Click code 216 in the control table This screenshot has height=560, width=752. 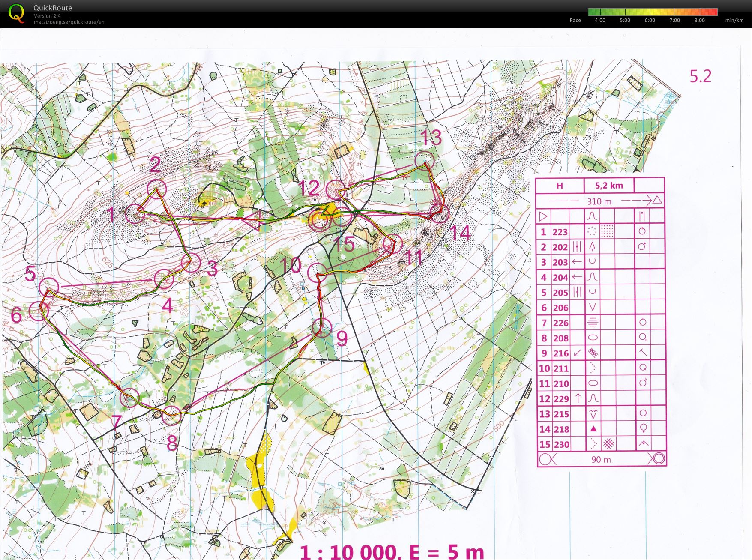(x=560, y=354)
